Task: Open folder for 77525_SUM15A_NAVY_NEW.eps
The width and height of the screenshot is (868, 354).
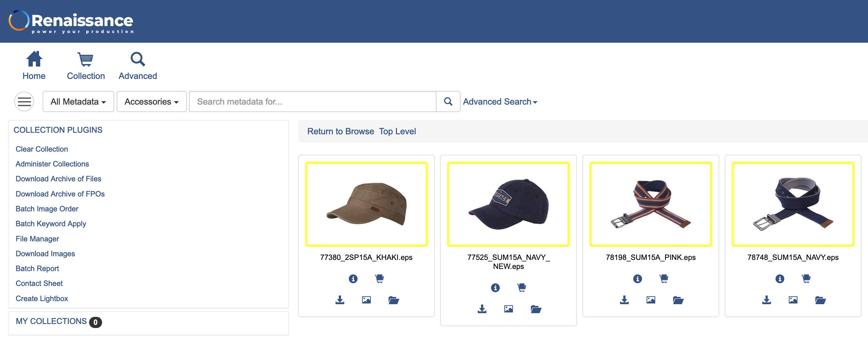Action: (536, 309)
